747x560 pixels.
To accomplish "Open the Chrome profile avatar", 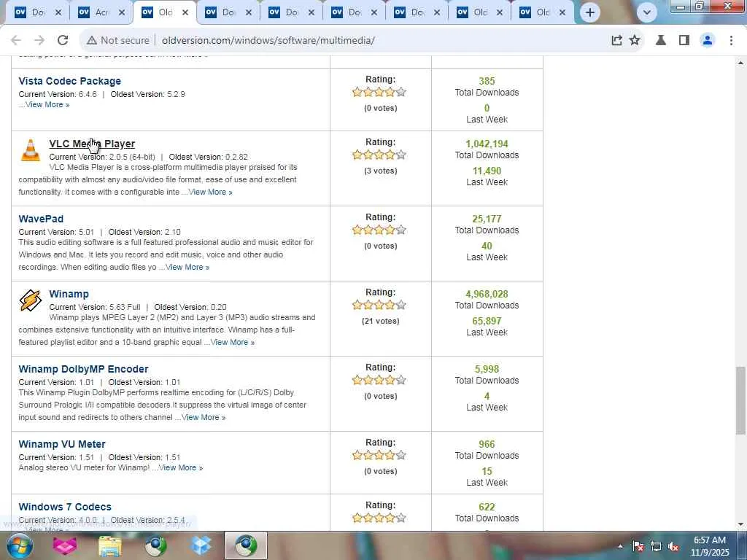I will pos(708,41).
